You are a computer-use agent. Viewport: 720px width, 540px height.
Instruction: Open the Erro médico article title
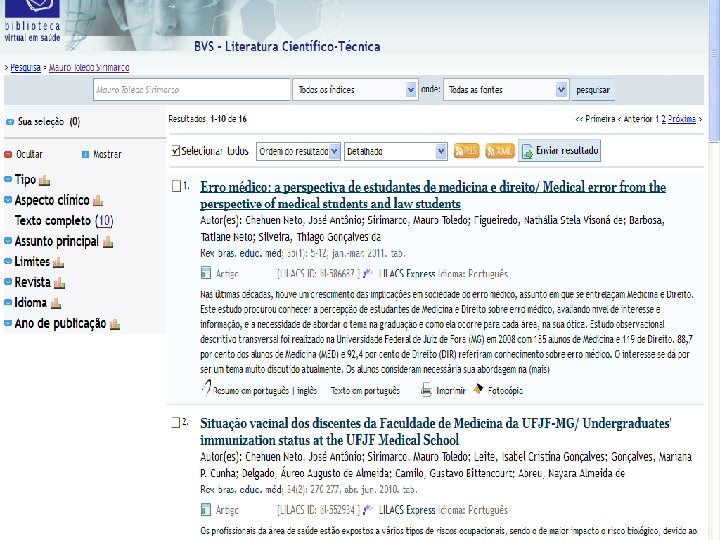433,195
